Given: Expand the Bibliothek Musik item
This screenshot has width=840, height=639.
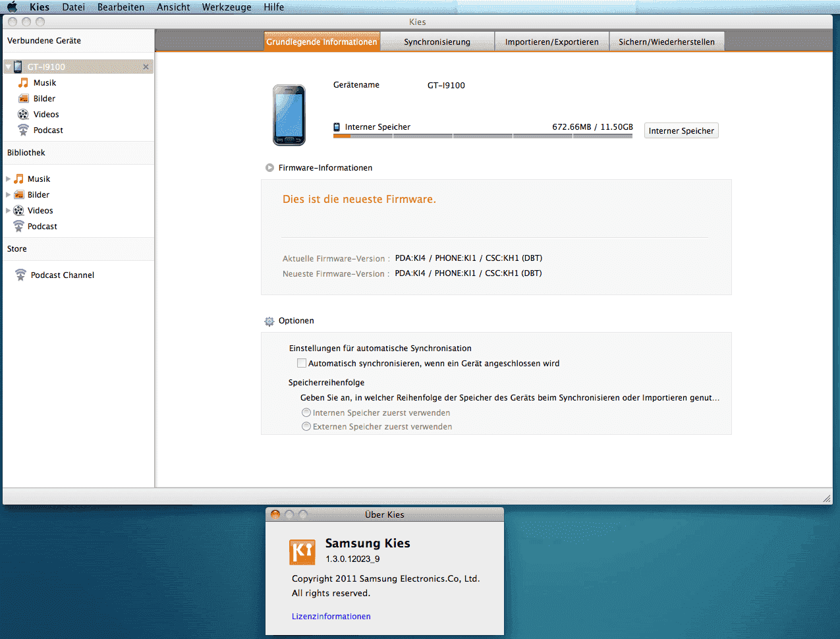Looking at the screenshot, I should pos(8,179).
